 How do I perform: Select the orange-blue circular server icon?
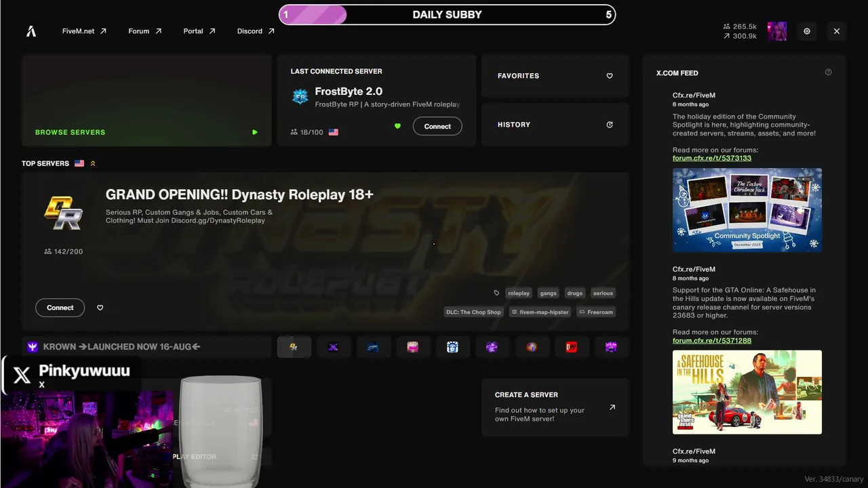tap(532, 347)
